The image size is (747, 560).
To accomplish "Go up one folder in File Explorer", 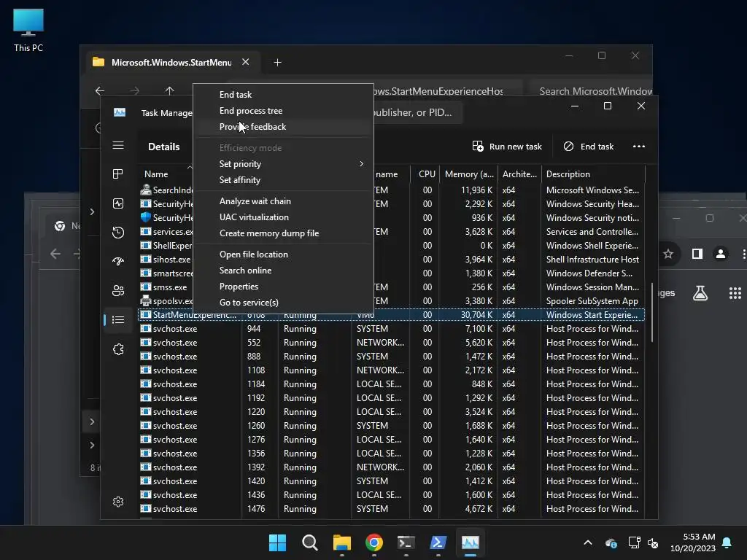I will click(x=169, y=90).
